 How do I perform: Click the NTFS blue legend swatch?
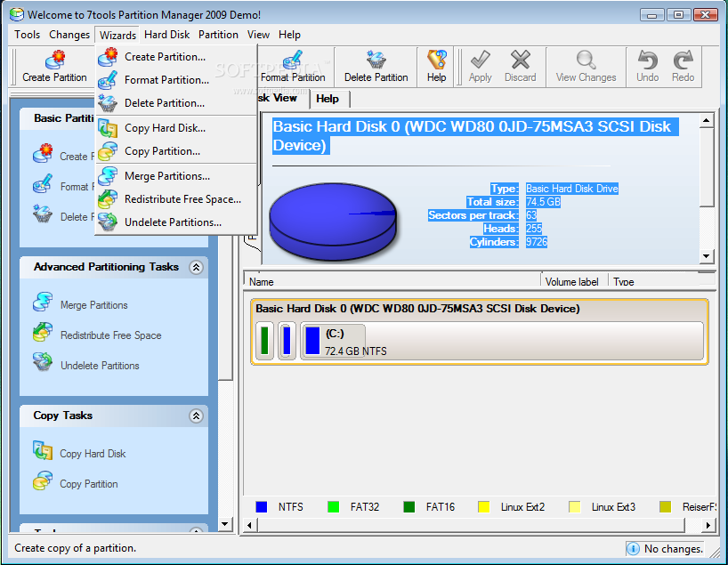[x=262, y=507]
